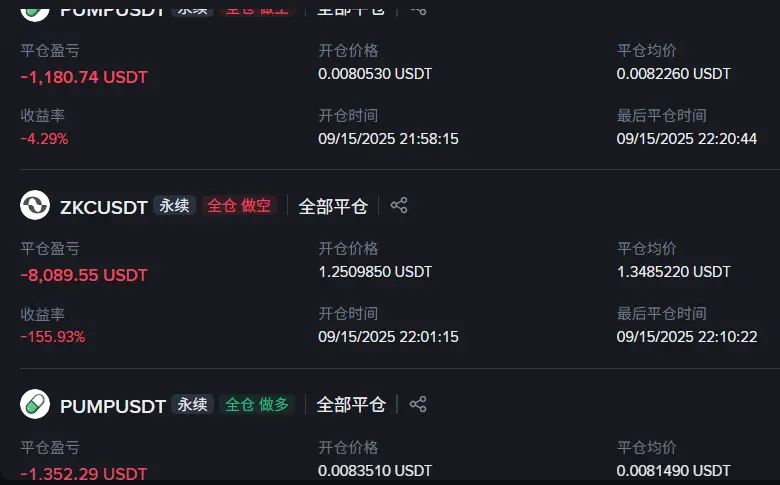Select the -1,180.74 USDT loss value
Screen dimensions: 780x485
coord(84,77)
